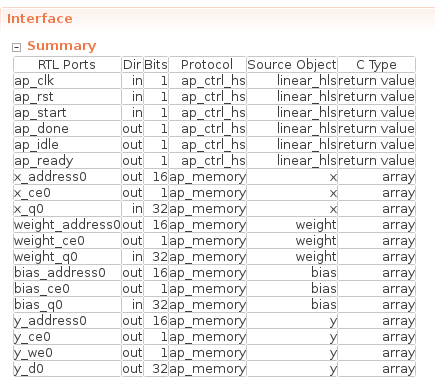Click the Bits column header
Screen dimensions: 435x389
pyautogui.click(x=156, y=64)
